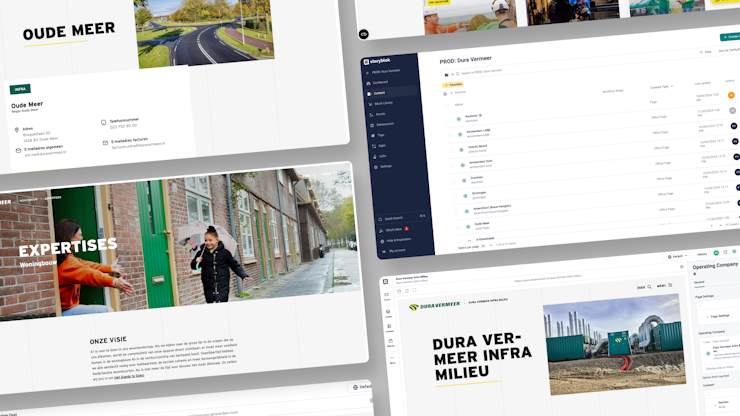Click the folder icon in the search bar

(446, 75)
